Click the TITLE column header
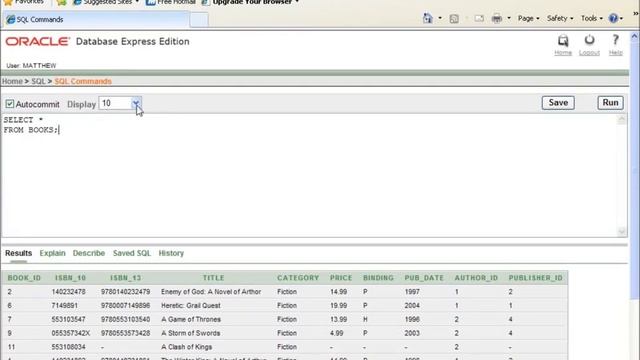 coord(213,278)
